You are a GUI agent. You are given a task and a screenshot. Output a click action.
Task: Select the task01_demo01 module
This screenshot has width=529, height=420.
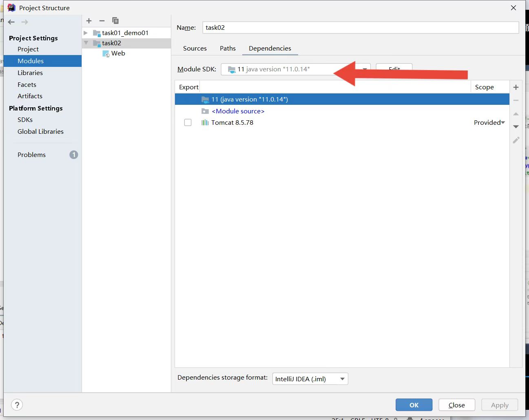[125, 33]
